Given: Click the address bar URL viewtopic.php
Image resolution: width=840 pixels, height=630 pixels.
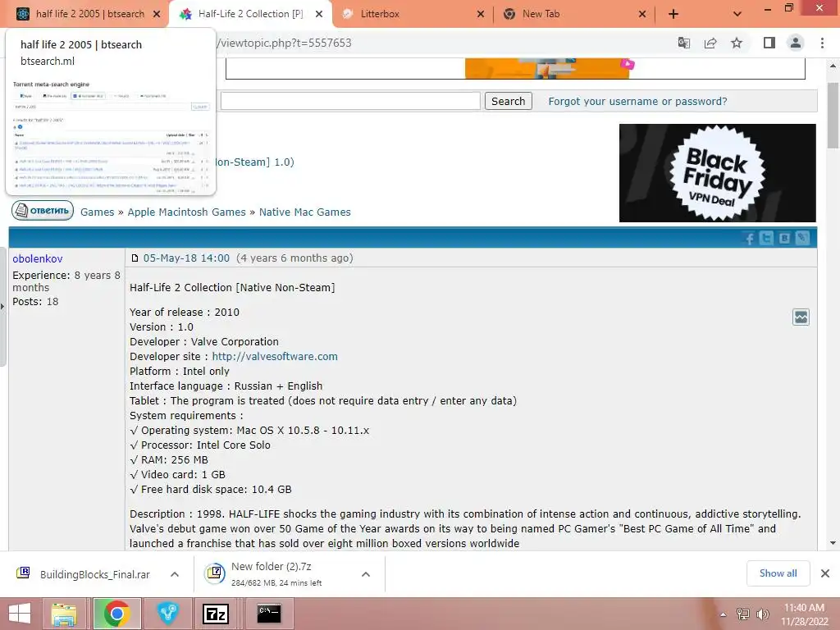Looking at the screenshot, I should coord(284,43).
